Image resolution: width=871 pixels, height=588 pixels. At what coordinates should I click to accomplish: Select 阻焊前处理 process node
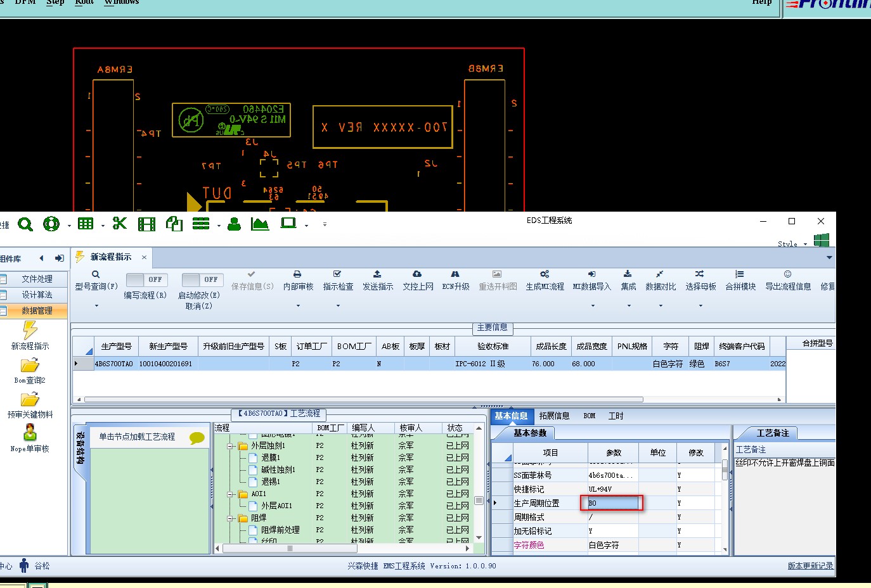[280, 530]
